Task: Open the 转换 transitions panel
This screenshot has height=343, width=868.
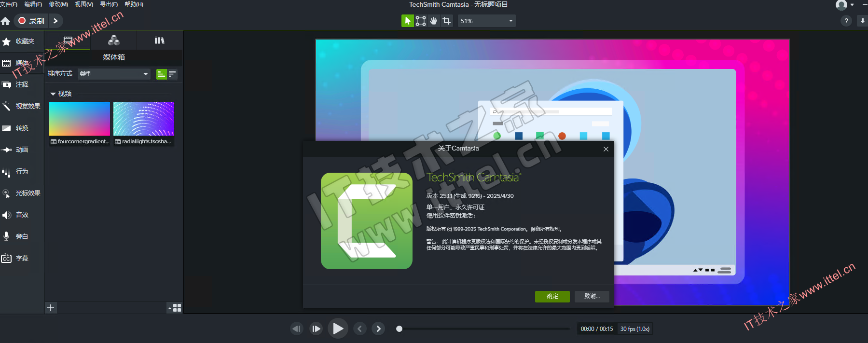Action: tap(22, 128)
